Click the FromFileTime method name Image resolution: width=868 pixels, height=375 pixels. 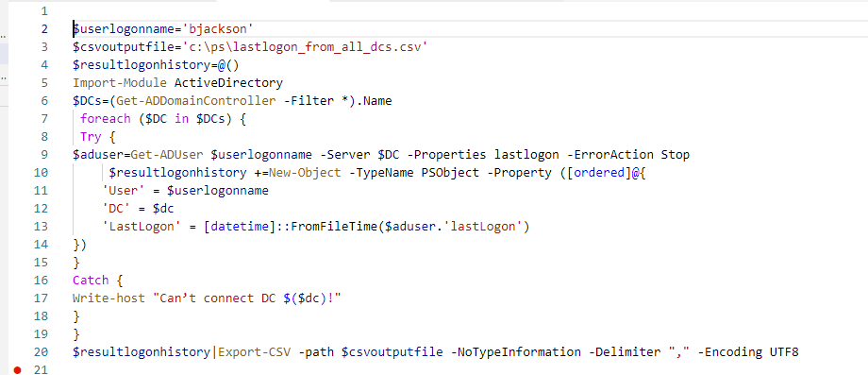[x=334, y=227]
